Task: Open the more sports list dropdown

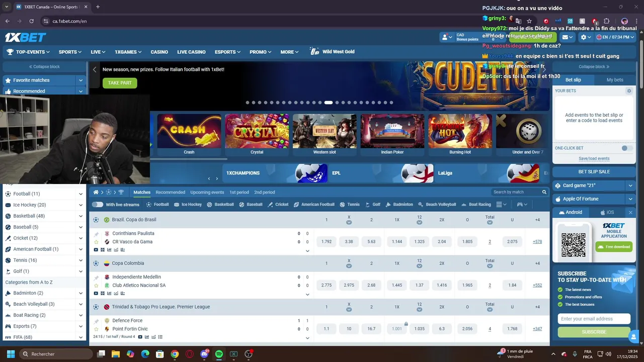Action: [x=502, y=205]
